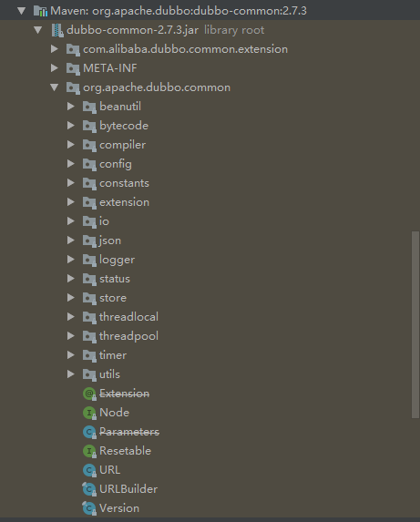Click the timer package icon

click(89, 355)
